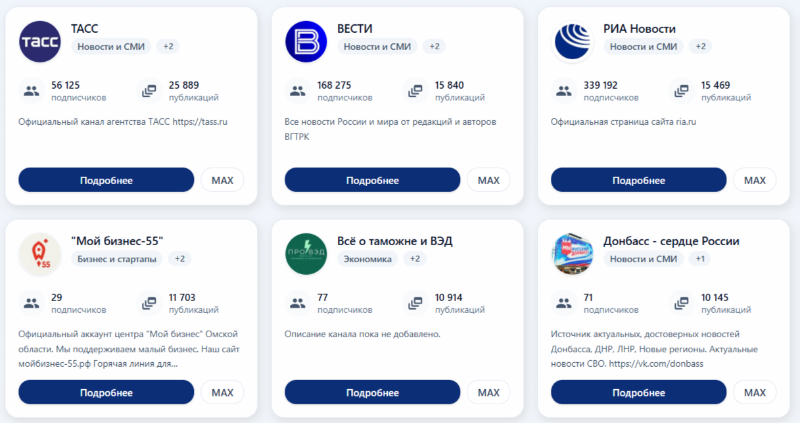Select the "Экономика" category tag
This screenshot has width=800, height=423.
click(367, 258)
